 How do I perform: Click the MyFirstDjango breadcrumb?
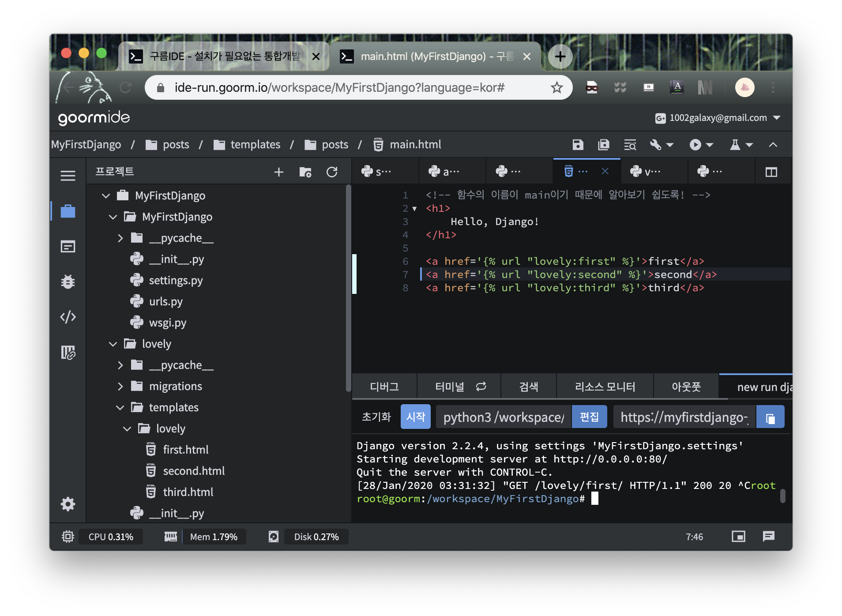click(x=86, y=144)
